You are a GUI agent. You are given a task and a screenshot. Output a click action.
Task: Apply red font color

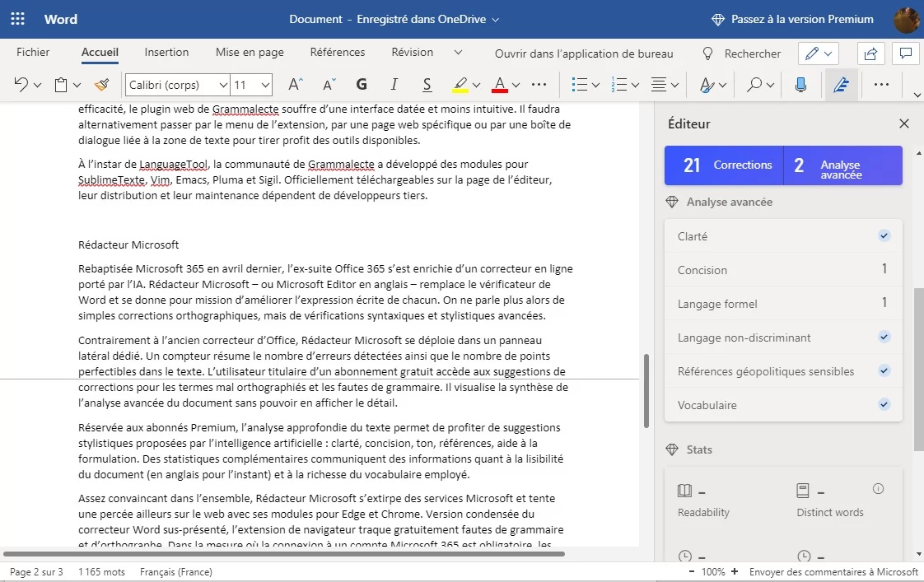(x=500, y=85)
